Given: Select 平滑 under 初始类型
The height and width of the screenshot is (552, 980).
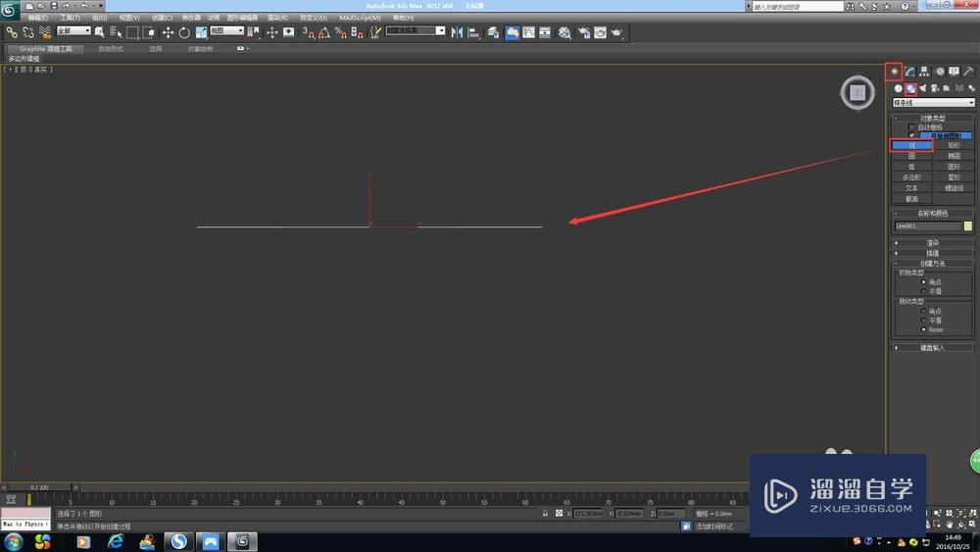Looking at the screenshot, I should 923,291.
